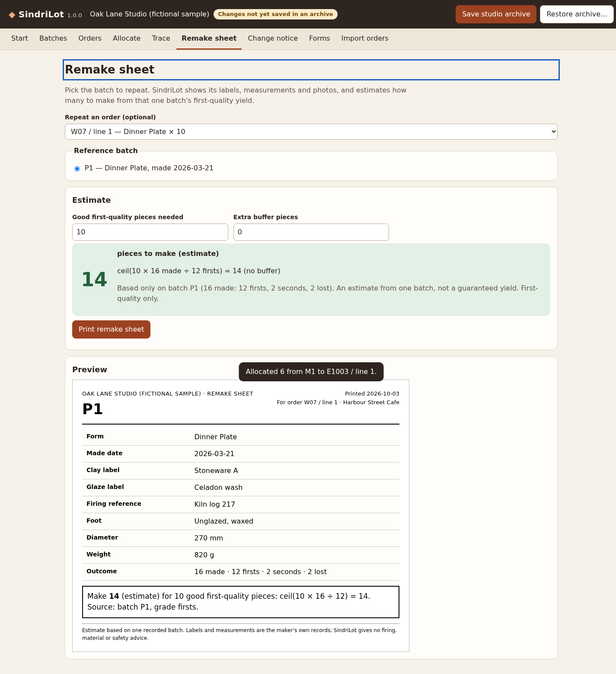Image resolution: width=616 pixels, height=674 pixels.
Task: Click the 'Stoneware A' clay label value
Action: [x=216, y=471]
